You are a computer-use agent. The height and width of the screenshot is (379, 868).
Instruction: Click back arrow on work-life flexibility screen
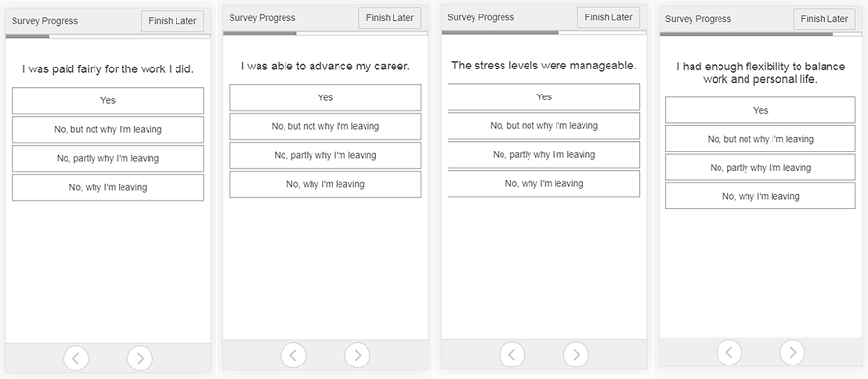click(x=729, y=352)
